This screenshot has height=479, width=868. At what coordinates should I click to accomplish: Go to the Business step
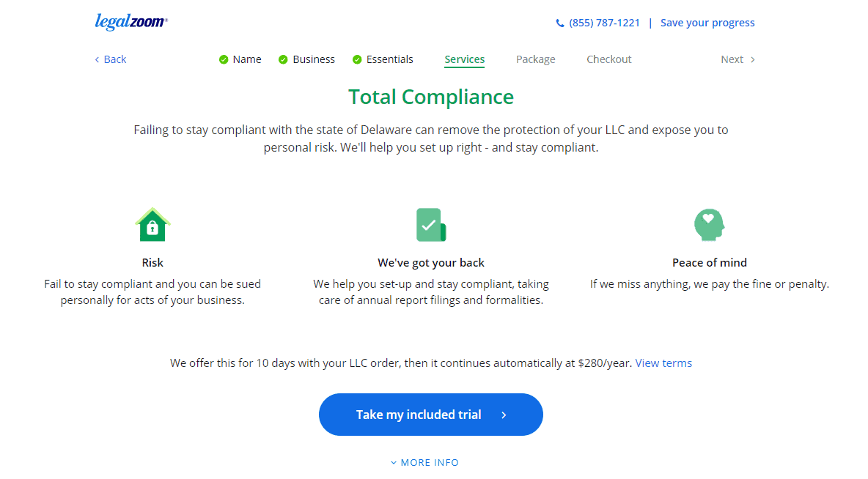[x=314, y=59]
